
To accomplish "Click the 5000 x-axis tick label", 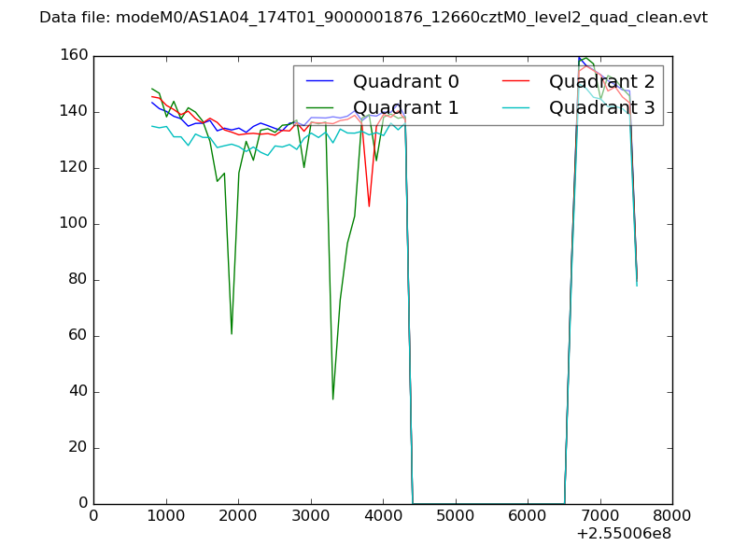I will [455, 514].
